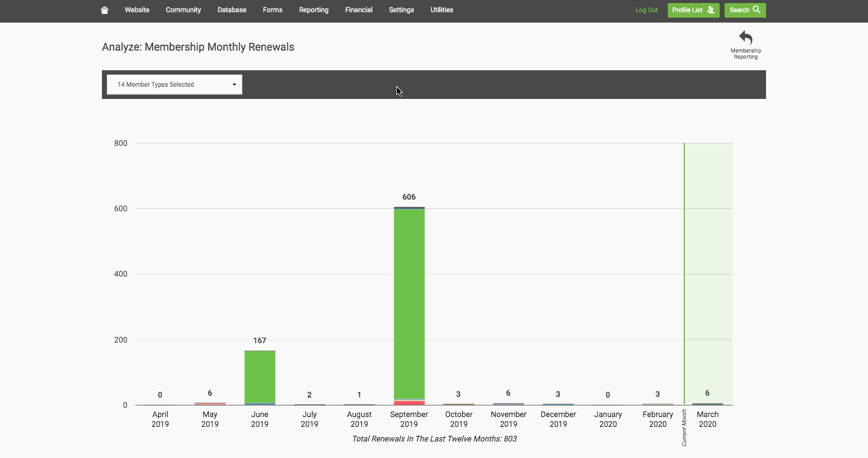Image resolution: width=868 pixels, height=458 pixels.
Task: Click the June 2019 green bar
Action: click(x=260, y=377)
